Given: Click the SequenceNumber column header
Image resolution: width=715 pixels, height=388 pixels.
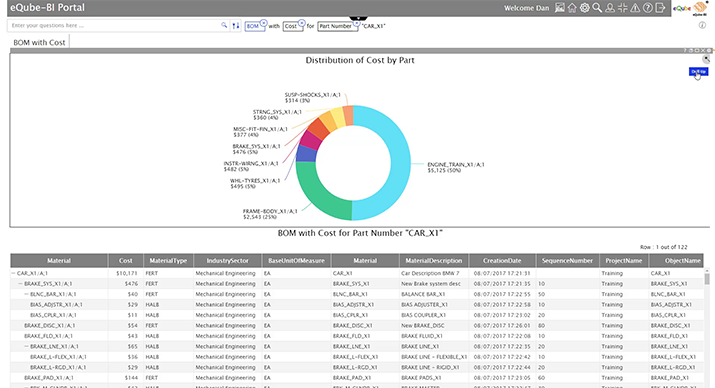Looking at the screenshot, I should pos(567,261).
